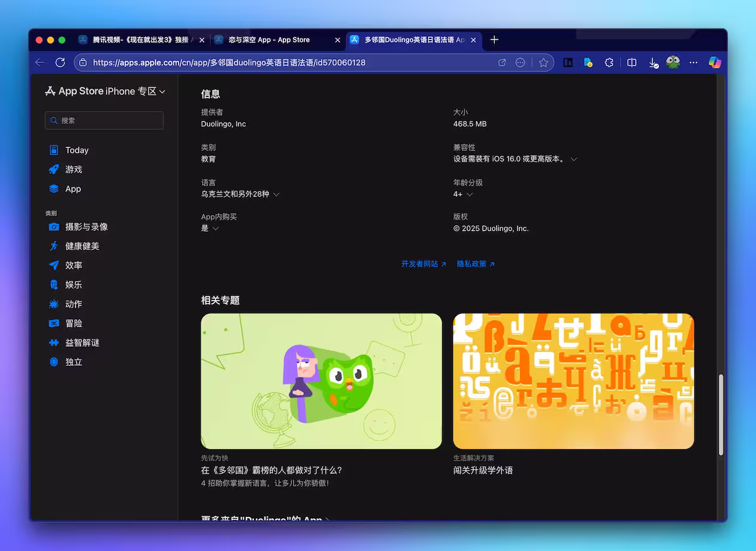Open the 闯关升级学外语 topic thumbnail
756x551 pixels.
pyautogui.click(x=573, y=382)
